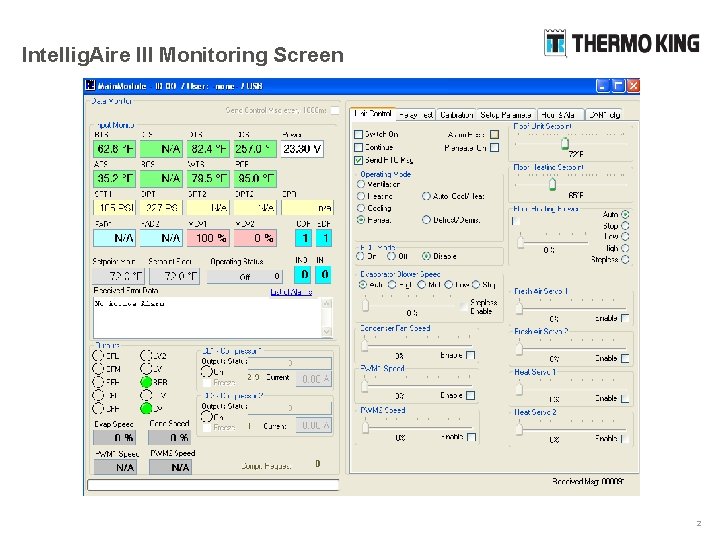720x540 pixels.
Task: Click the 82.4 °F temperature reading
Action: pyautogui.click(x=208, y=149)
